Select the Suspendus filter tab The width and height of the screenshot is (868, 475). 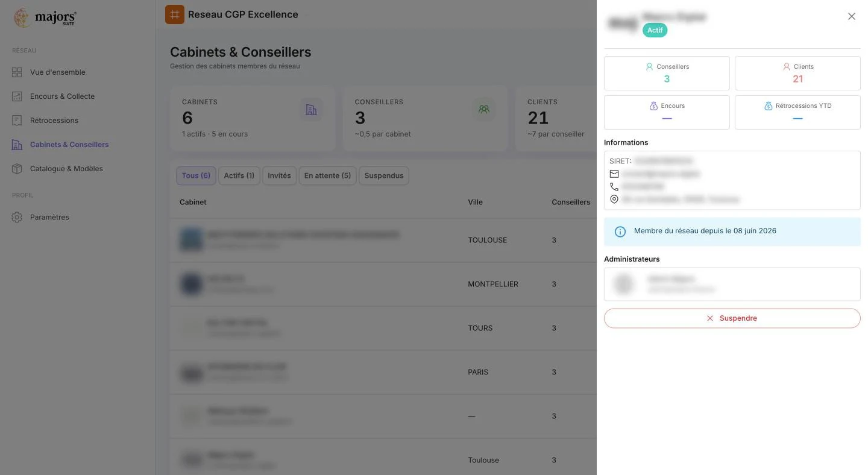click(x=384, y=175)
